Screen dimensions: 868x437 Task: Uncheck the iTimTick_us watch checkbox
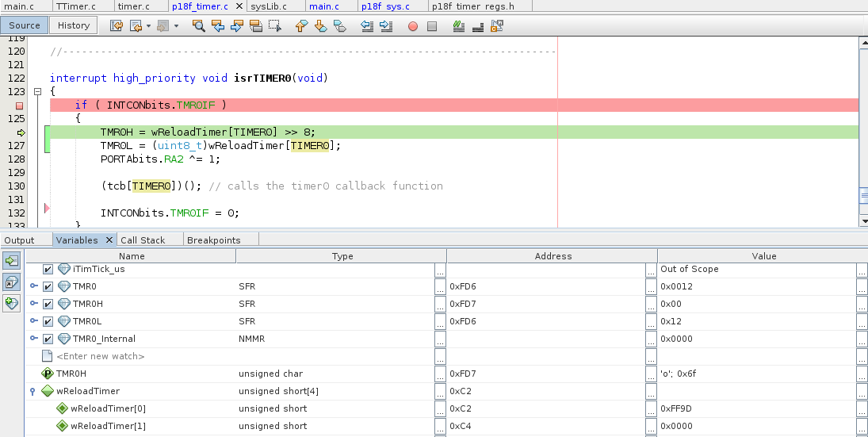pos(48,269)
